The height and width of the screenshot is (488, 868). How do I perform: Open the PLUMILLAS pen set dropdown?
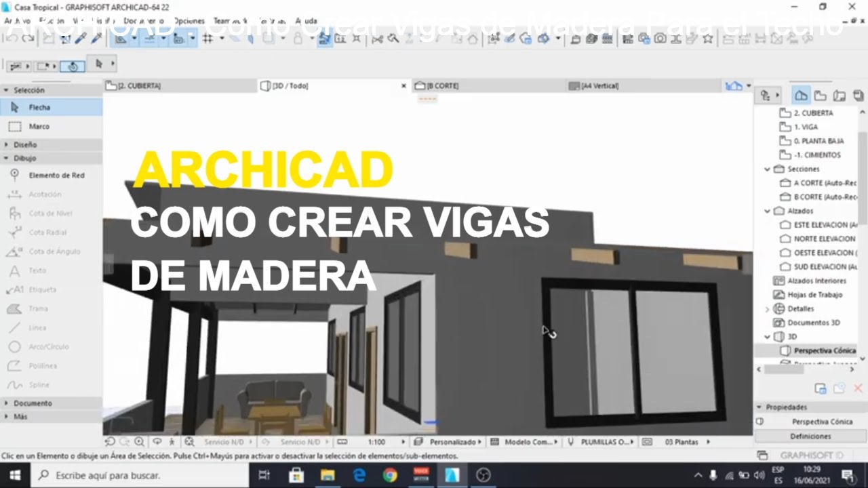coord(601,442)
